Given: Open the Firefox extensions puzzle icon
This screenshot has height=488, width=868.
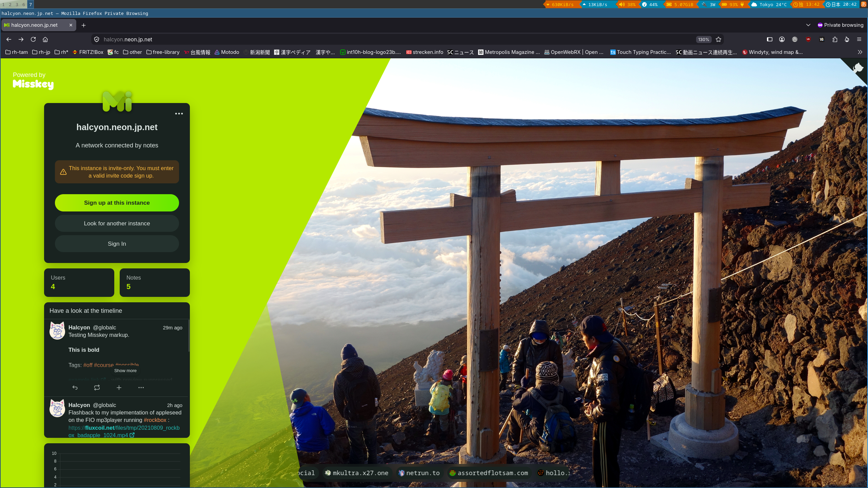Looking at the screenshot, I should (x=835, y=39).
